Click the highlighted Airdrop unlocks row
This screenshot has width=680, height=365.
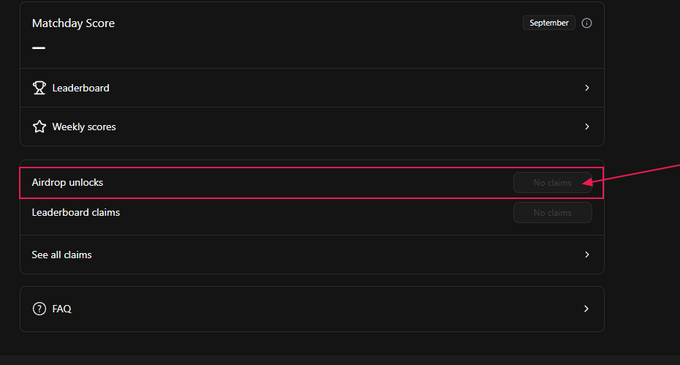click(x=311, y=183)
